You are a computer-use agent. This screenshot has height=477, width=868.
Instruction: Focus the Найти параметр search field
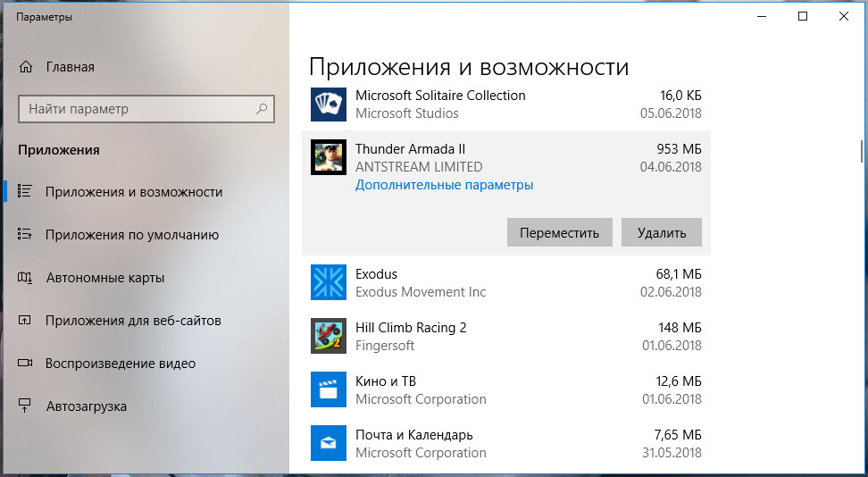point(146,109)
